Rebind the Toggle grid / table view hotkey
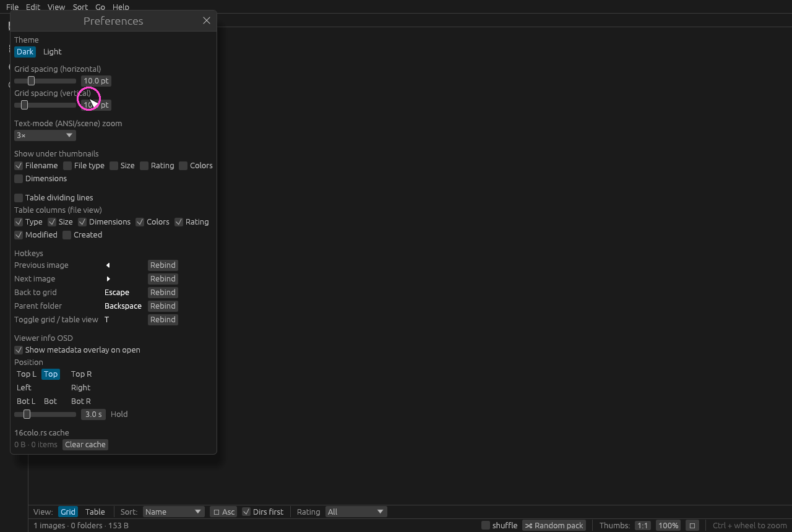 pyautogui.click(x=163, y=320)
